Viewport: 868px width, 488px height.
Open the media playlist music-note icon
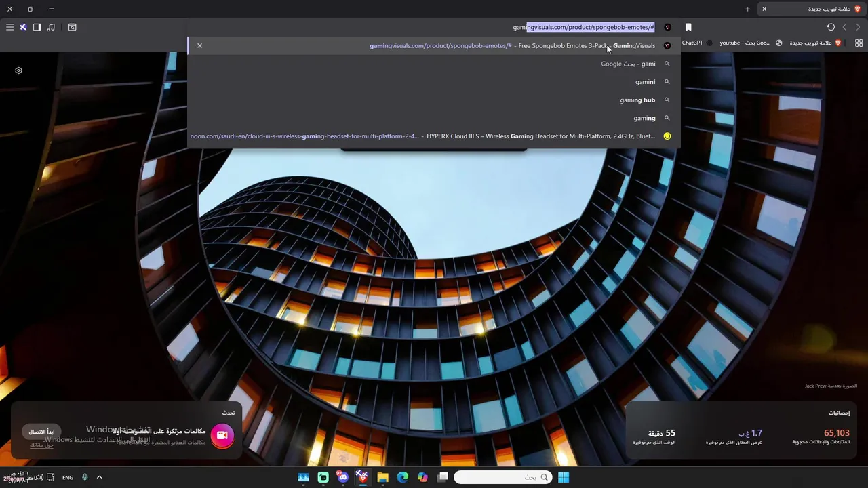pyautogui.click(x=51, y=27)
